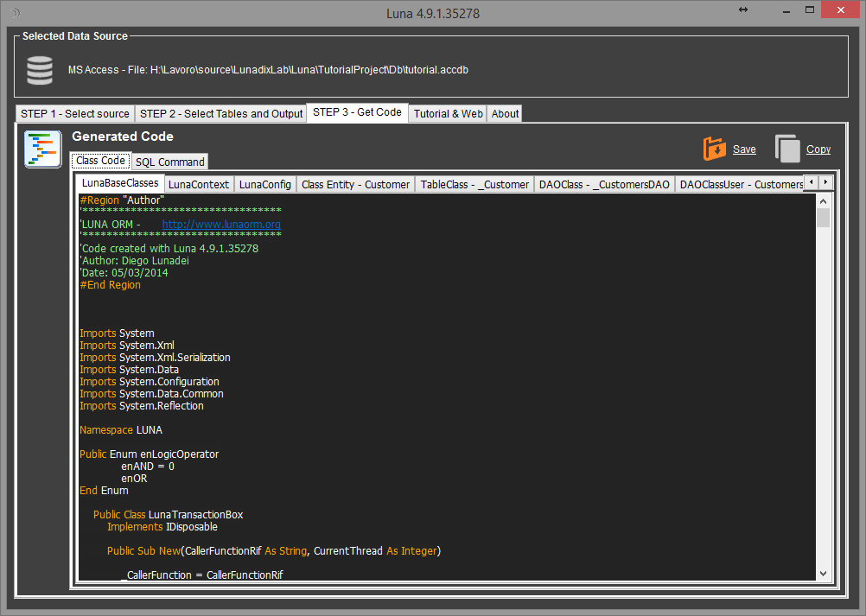
Task: Open STEP 1 - Select source tab
Action: (x=75, y=114)
